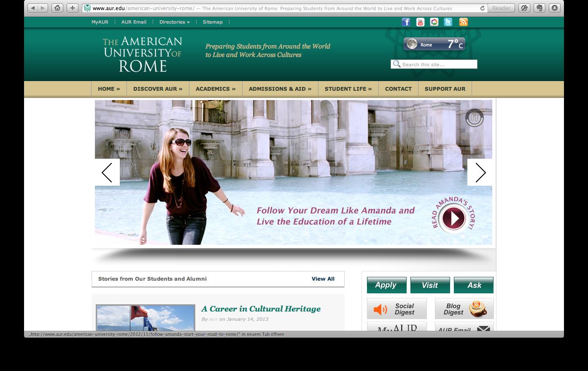Expand the Directories » menu
This screenshot has width=588, height=371.
pyautogui.click(x=174, y=22)
